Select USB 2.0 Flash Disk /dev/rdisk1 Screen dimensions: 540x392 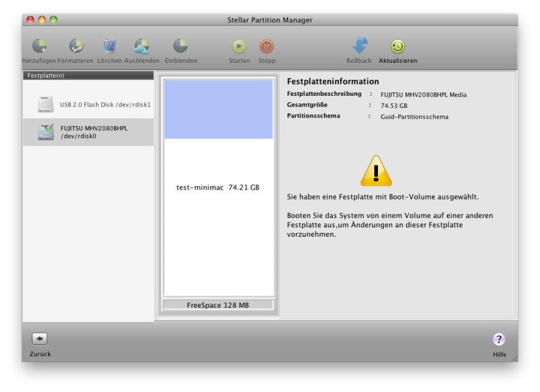pos(88,105)
